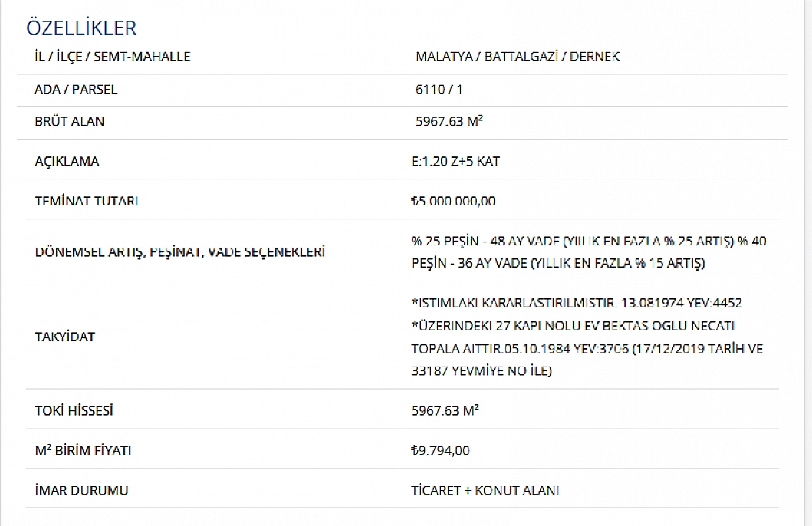Click the TEMİNAT TUTARI label
Viewport: 812px width, 526px height.
click(87, 201)
